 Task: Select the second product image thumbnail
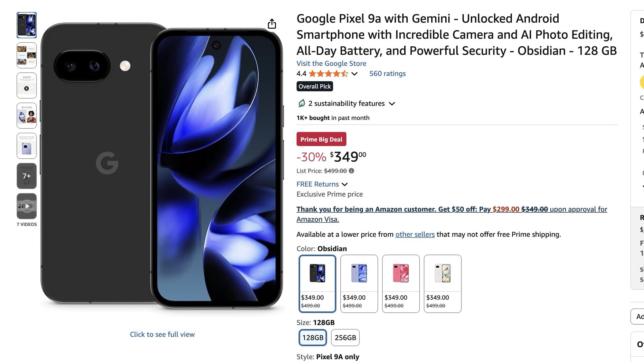(27, 55)
